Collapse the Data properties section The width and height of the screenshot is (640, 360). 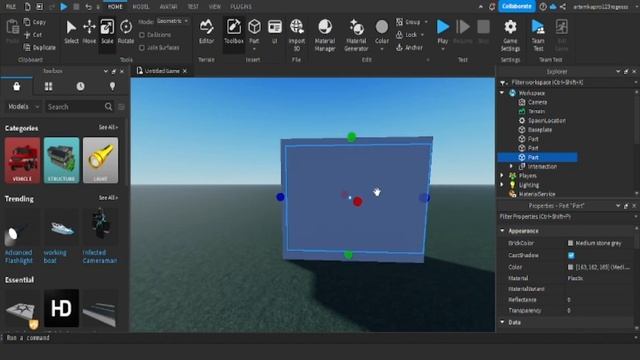502,322
